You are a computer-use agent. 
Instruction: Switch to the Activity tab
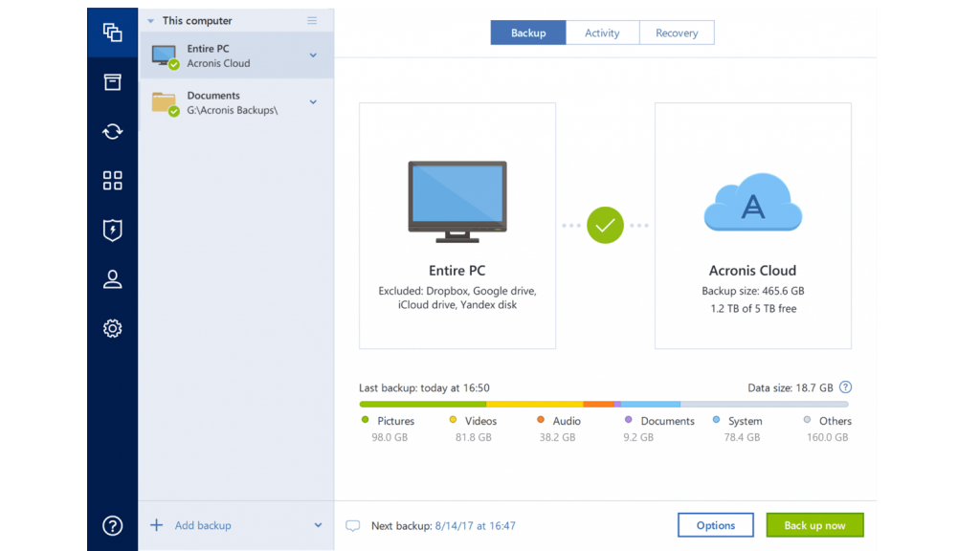[603, 33]
